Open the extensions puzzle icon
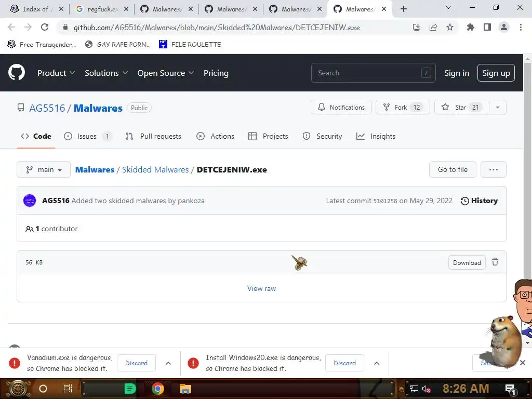Image resolution: width=532 pixels, height=399 pixels. click(x=470, y=27)
